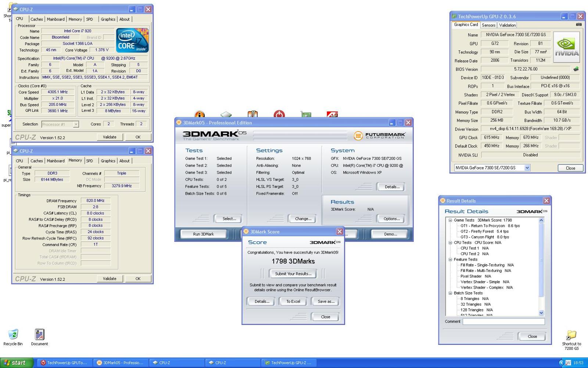
Task: Open the Caches tab in the top CPU-Z window
Action: tap(36, 19)
